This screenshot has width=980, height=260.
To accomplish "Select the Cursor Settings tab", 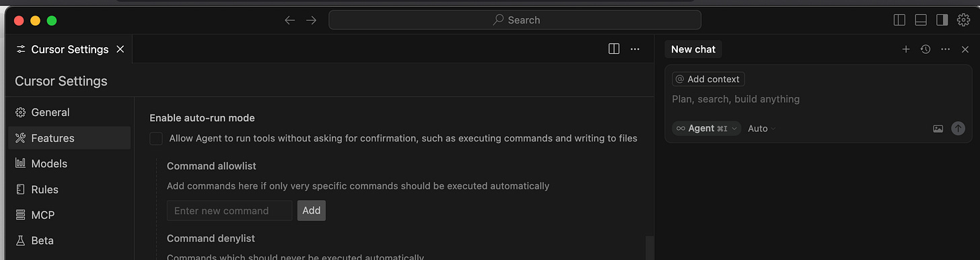I will click(70, 49).
